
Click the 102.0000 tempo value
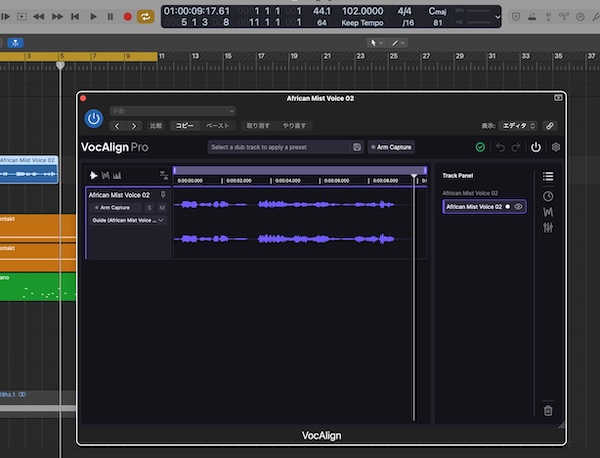pyautogui.click(x=362, y=11)
